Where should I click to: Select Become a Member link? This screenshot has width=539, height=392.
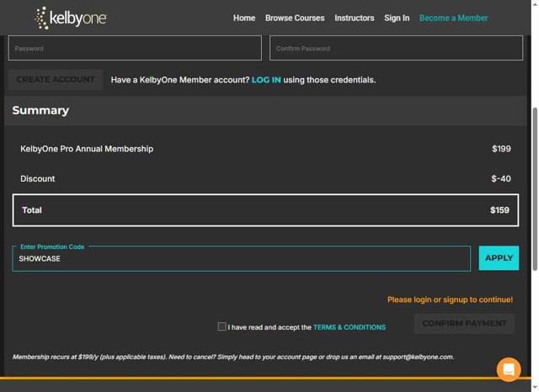(453, 18)
